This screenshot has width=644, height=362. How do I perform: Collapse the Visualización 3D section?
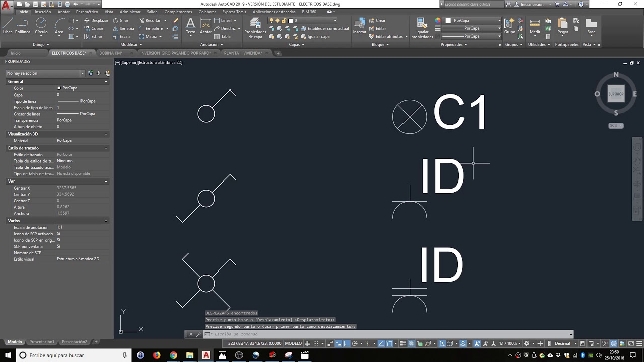(x=106, y=134)
